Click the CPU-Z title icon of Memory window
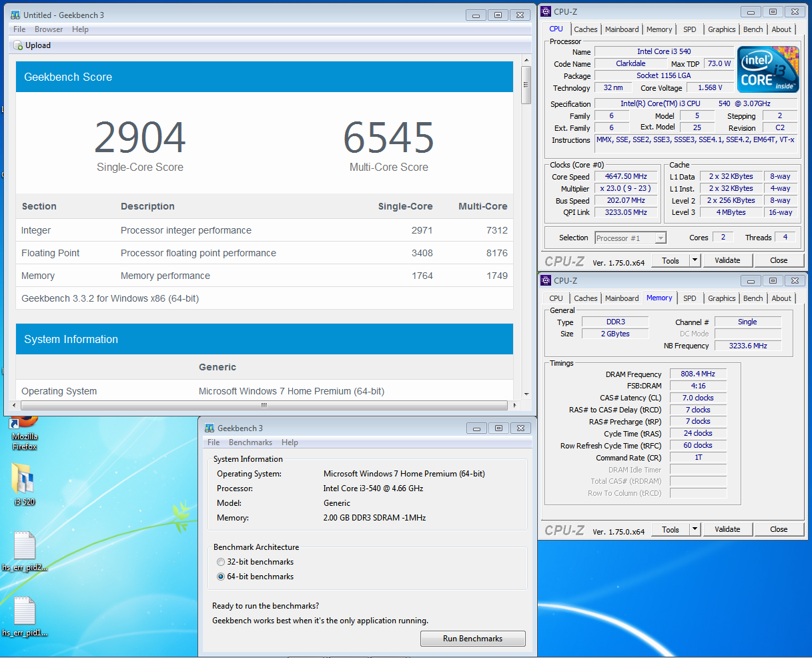This screenshot has width=812, height=658. pyautogui.click(x=546, y=280)
